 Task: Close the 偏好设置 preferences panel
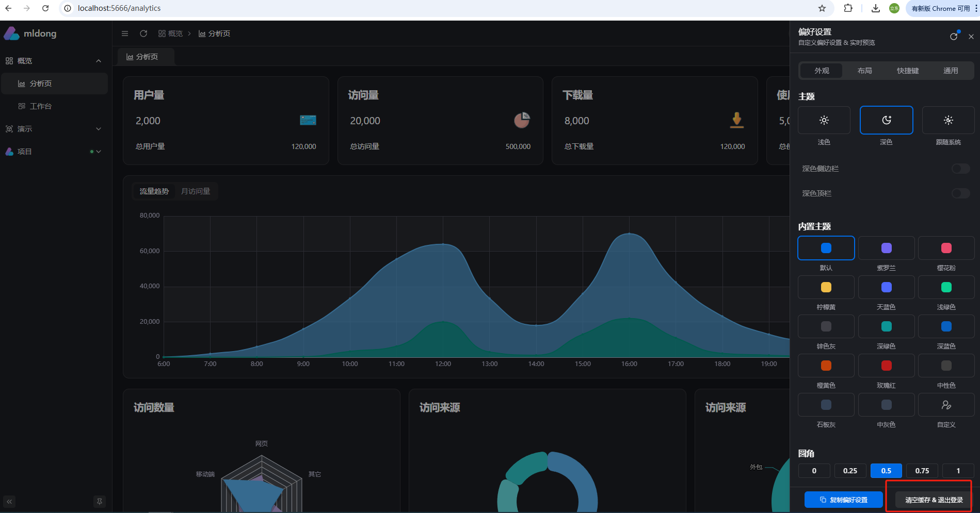pos(971,37)
